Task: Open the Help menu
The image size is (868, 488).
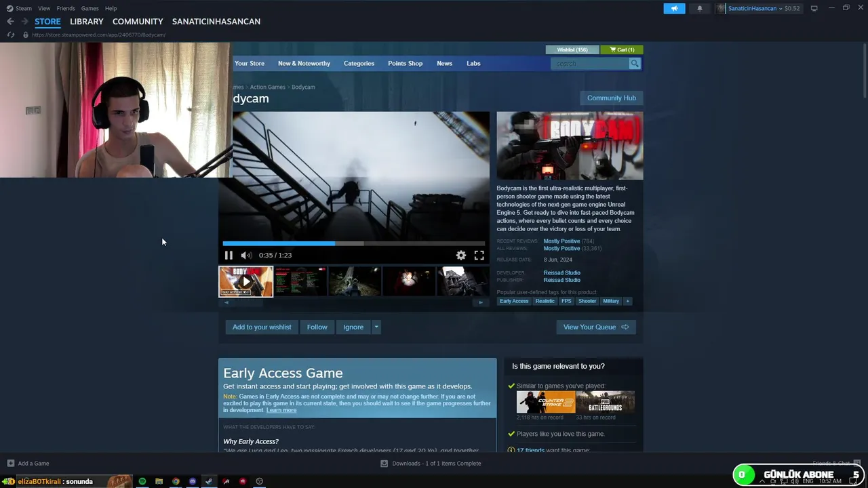Action: 111,8
